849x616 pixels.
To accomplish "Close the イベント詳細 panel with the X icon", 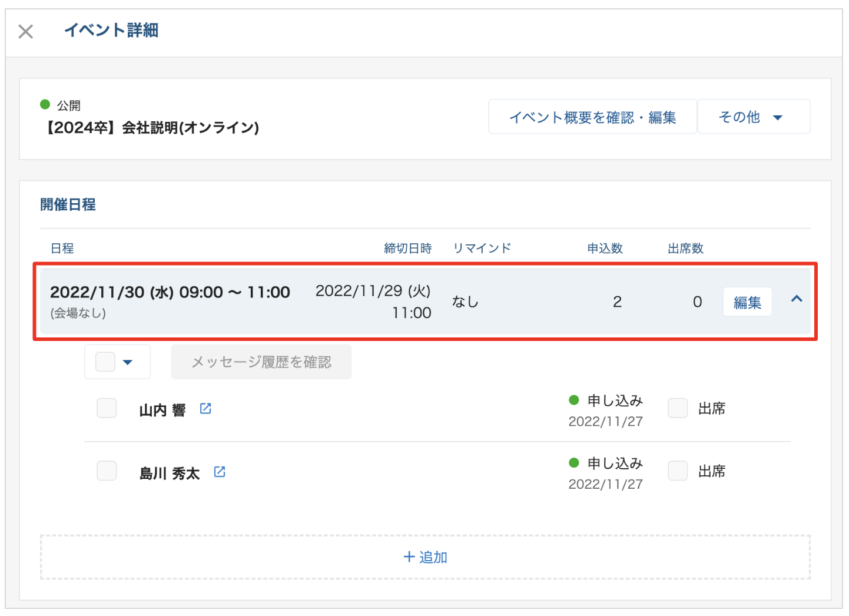I will pyautogui.click(x=26, y=31).
